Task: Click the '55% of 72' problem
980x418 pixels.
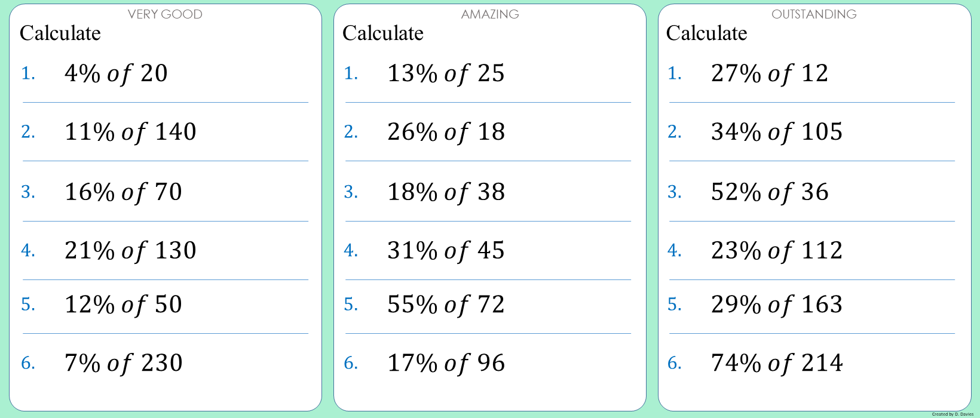Action: click(x=446, y=305)
